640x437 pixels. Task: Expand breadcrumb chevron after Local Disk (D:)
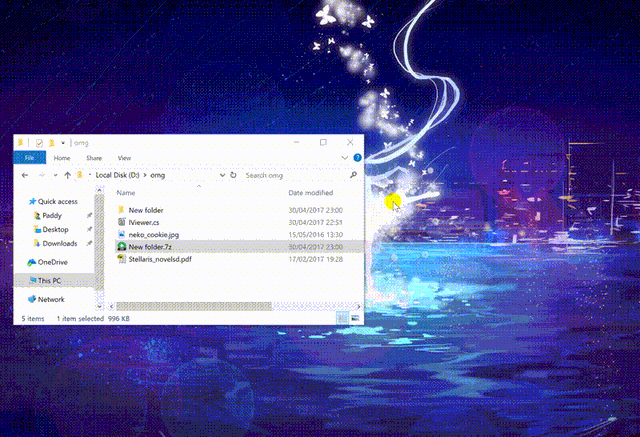pyautogui.click(x=145, y=175)
